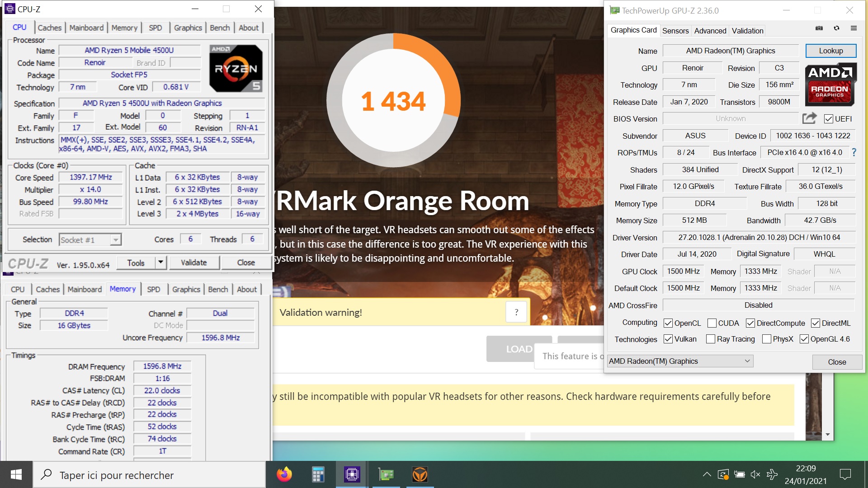868x488 pixels.
Task: Open the Socket #1 selection dropdown
Action: click(x=90, y=239)
